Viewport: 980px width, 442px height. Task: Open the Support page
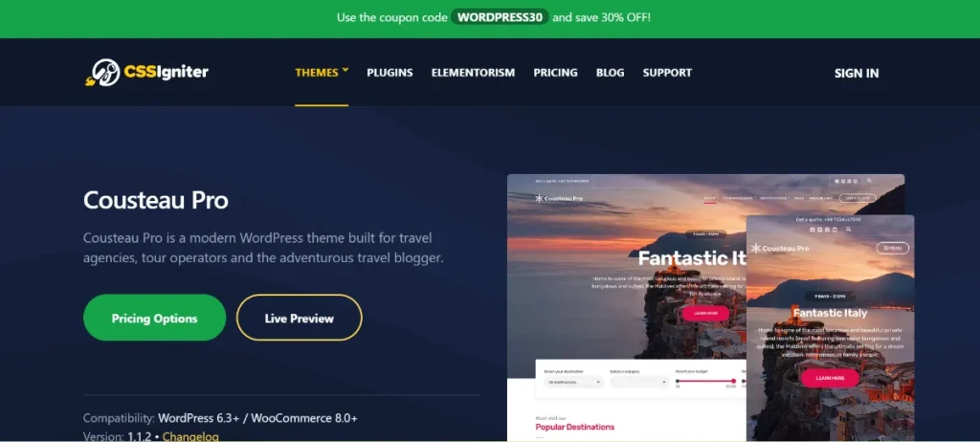[x=667, y=73]
